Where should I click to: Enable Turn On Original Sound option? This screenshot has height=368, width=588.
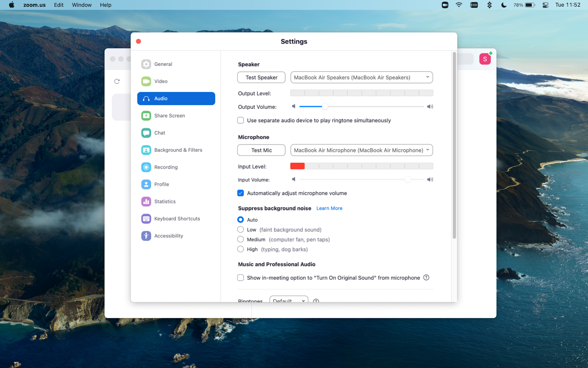(240, 278)
